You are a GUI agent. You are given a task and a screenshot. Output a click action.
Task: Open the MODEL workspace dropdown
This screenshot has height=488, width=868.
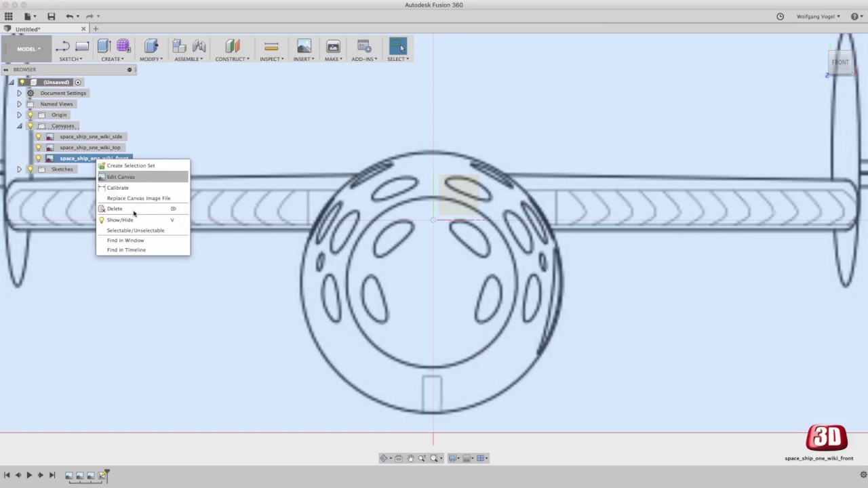click(28, 49)
